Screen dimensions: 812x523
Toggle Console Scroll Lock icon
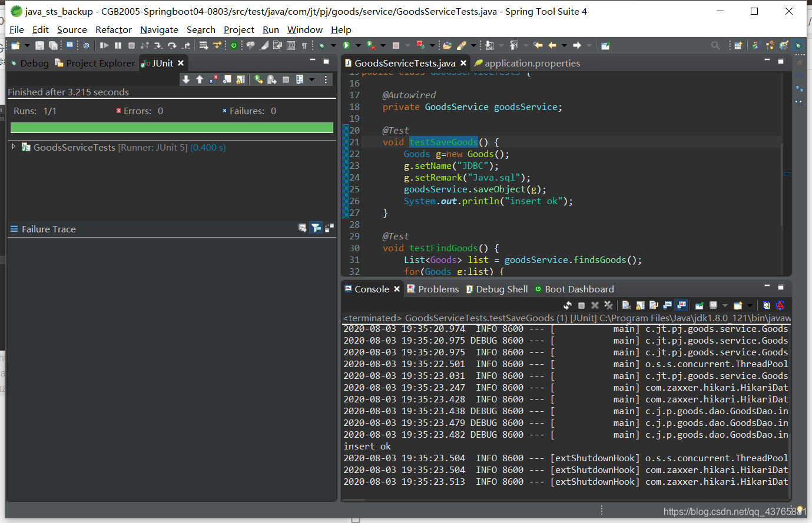click(x=640, y=305)
